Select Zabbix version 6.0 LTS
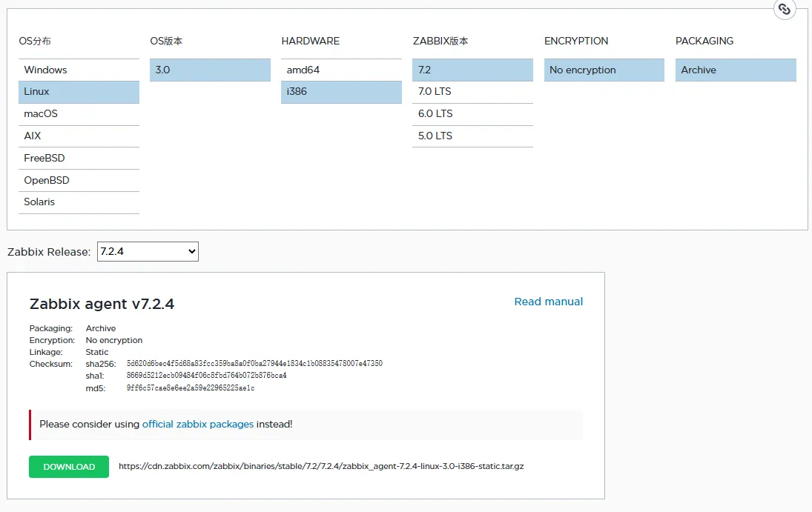The height and width of the screenshot is (512, 812). [473, 114]
